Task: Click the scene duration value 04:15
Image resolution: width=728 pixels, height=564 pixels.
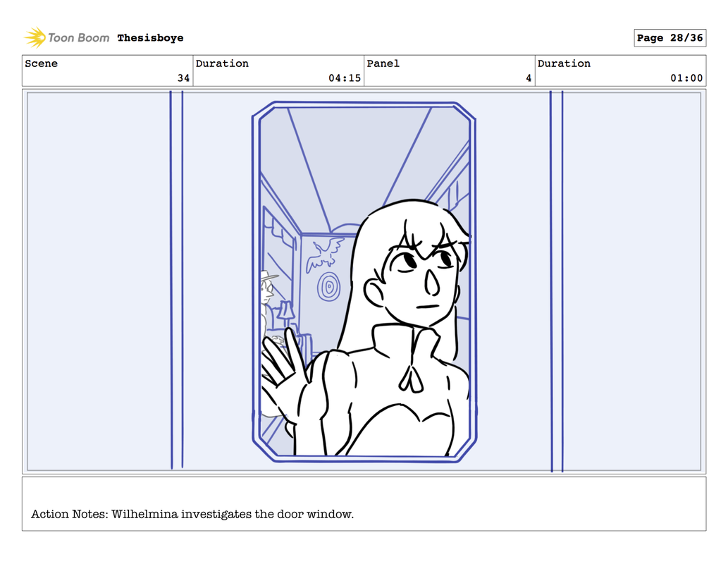Action: pos(345,78)
